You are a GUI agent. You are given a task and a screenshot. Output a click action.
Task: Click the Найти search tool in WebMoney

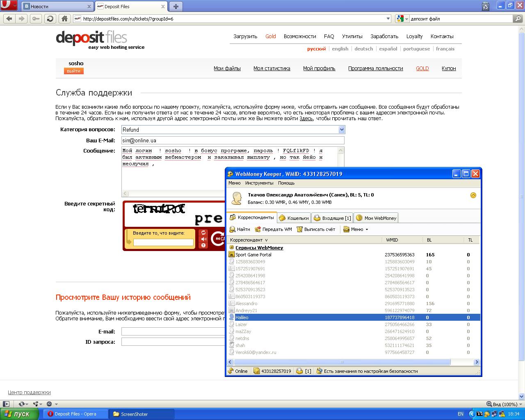(x=240, y=229)
